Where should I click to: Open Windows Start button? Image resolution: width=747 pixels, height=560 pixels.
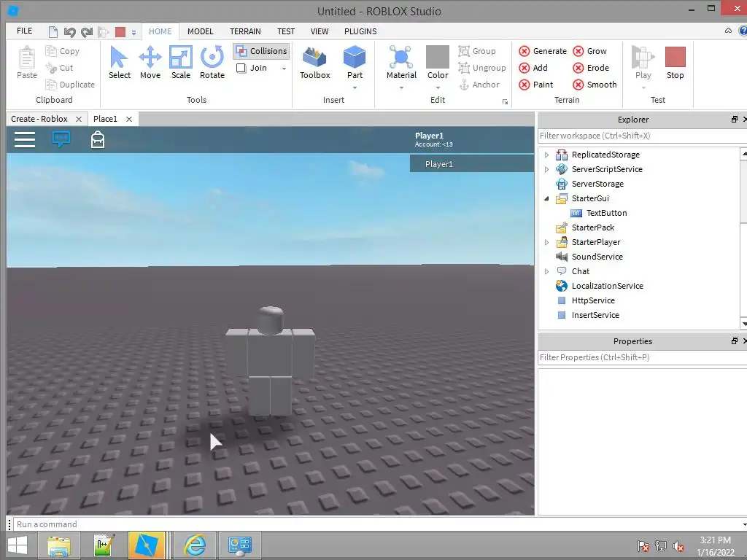(x=18, y=545)
